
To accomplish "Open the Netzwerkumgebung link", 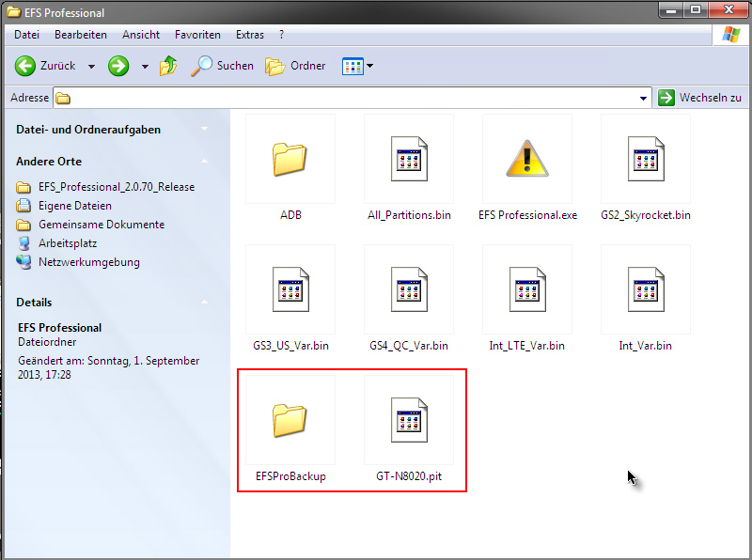I will [88, 262].
